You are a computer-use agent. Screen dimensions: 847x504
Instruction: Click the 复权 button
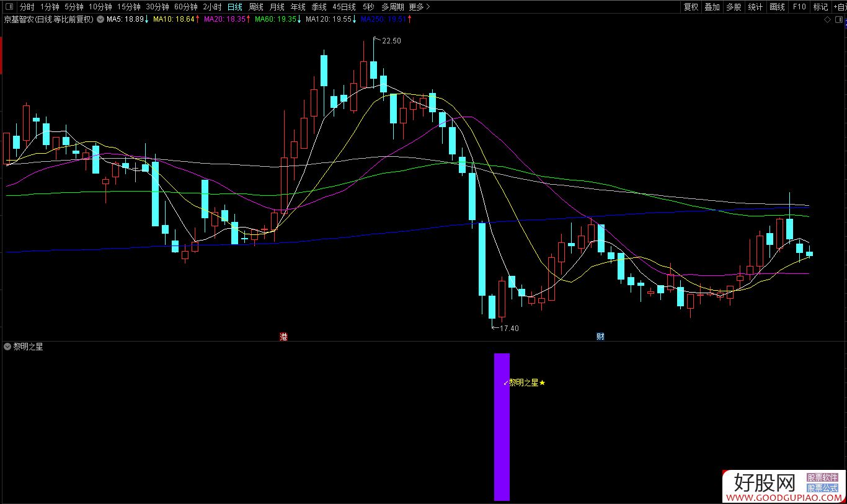691,7
